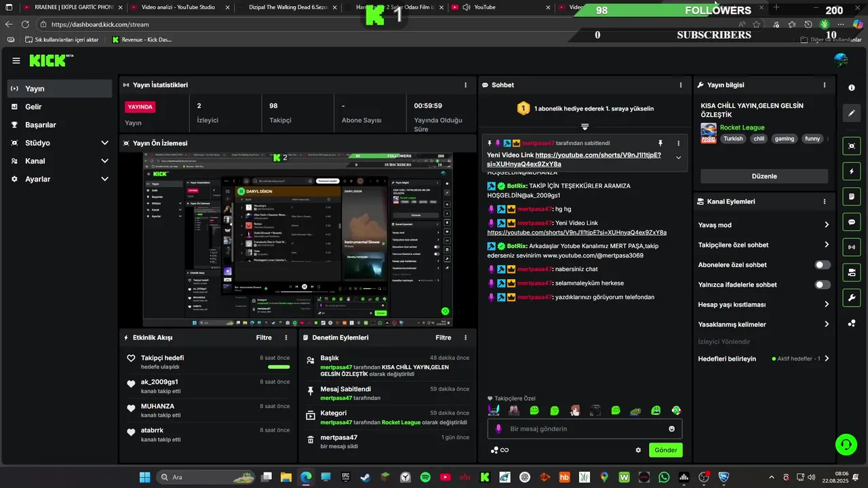Expand the pinned message chevron
The height and width of the screenshot is (488, 868).
pyautogui.click(x=678, y=158)
